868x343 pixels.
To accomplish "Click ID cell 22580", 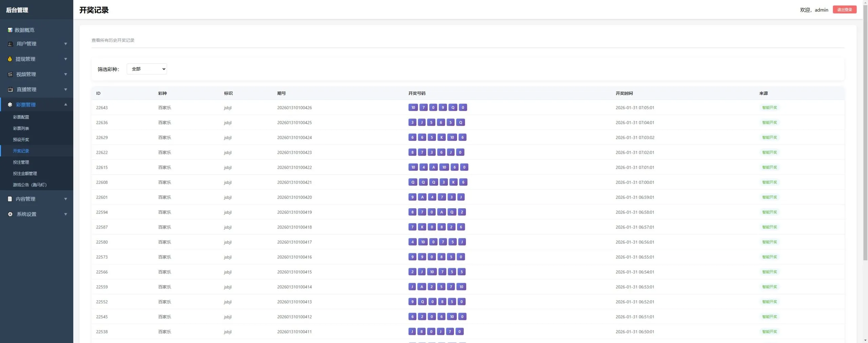I will pyautogui.click(x=102, y=242).
